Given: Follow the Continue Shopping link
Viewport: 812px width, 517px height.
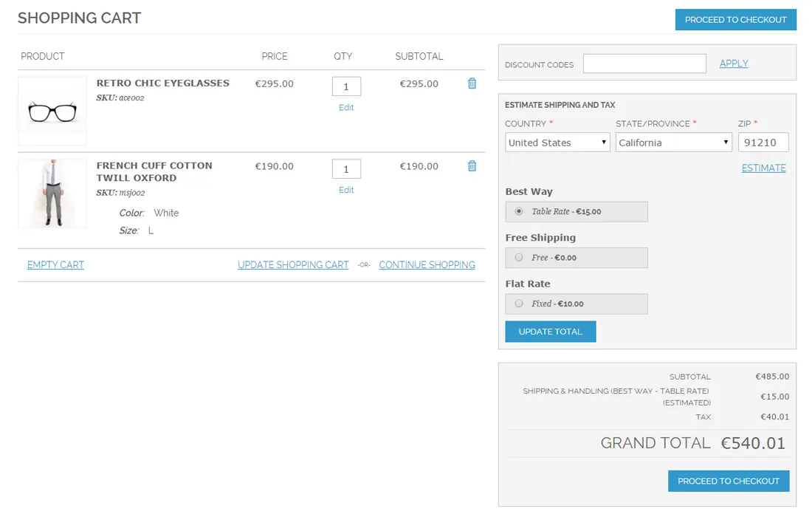Looking at the screenshot, I should [x=427, y=264].
